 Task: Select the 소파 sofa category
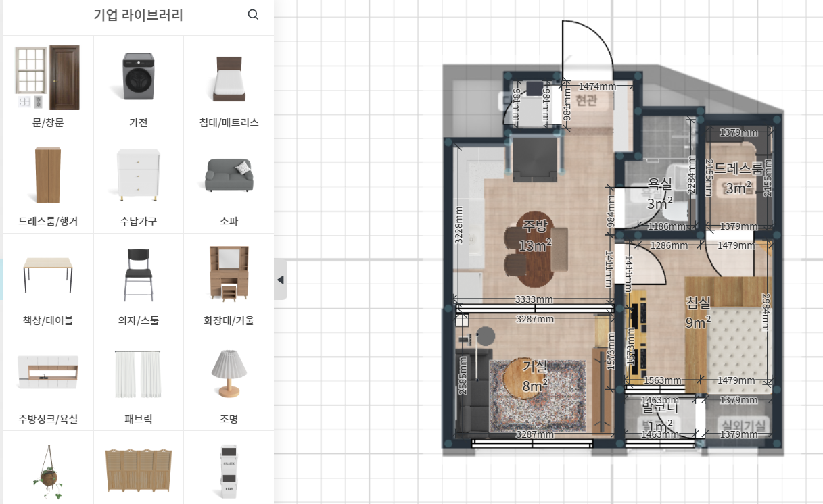click(229, 184)
